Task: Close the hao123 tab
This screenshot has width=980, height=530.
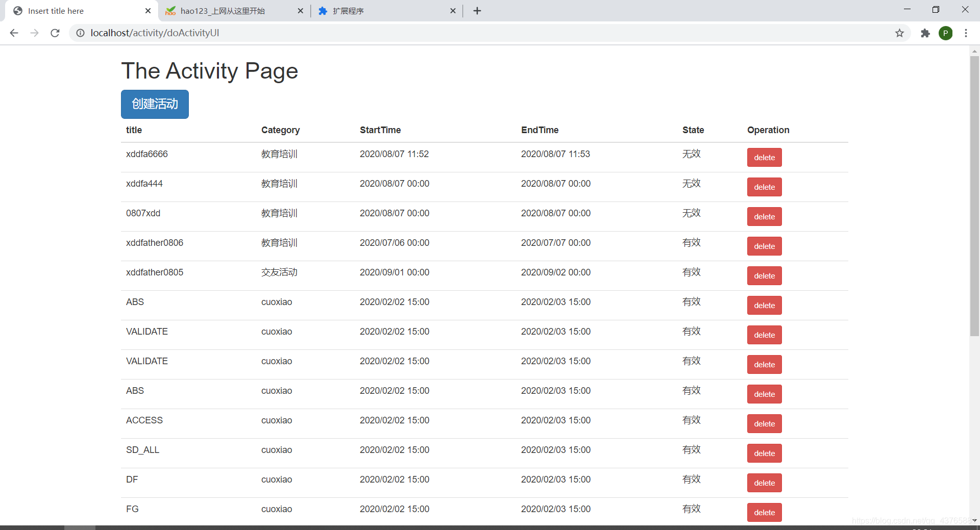Action: [300, 11]
